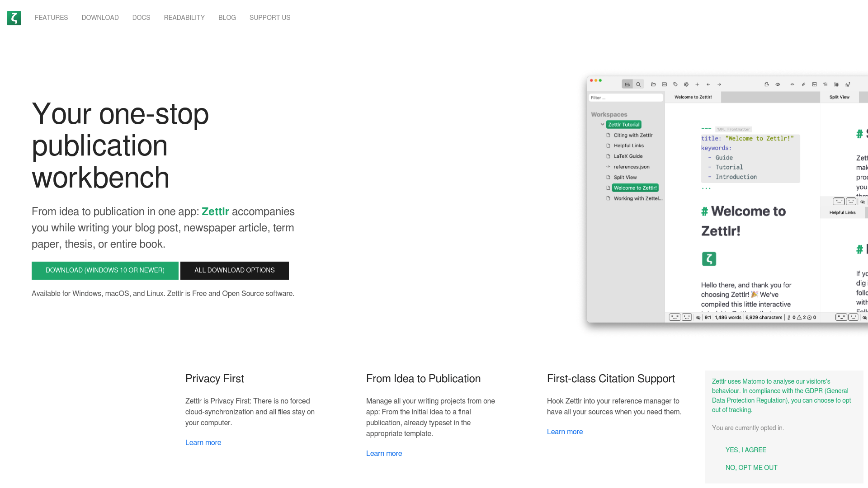Click the search/filter icon in toolbar

click(x=638, y=84)
